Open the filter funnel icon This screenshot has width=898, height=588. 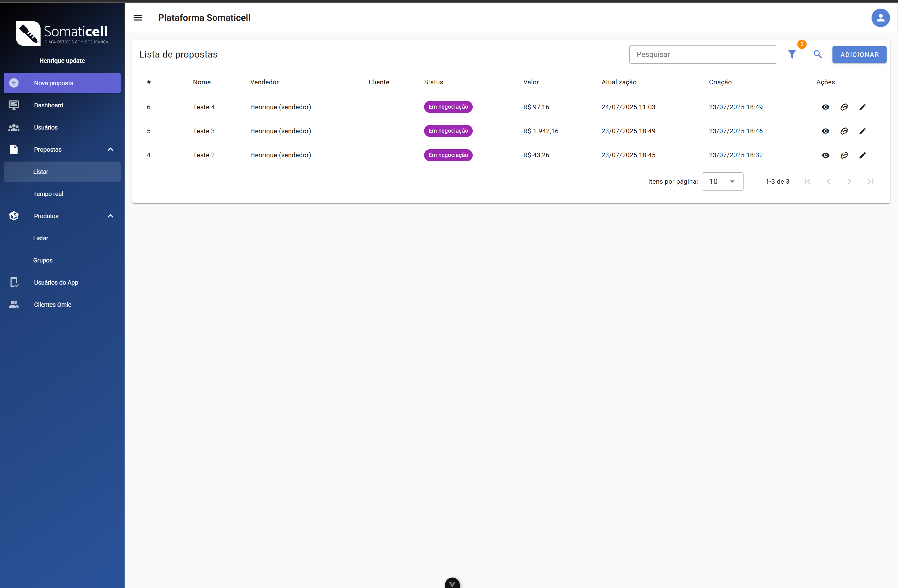coord(792,55)
